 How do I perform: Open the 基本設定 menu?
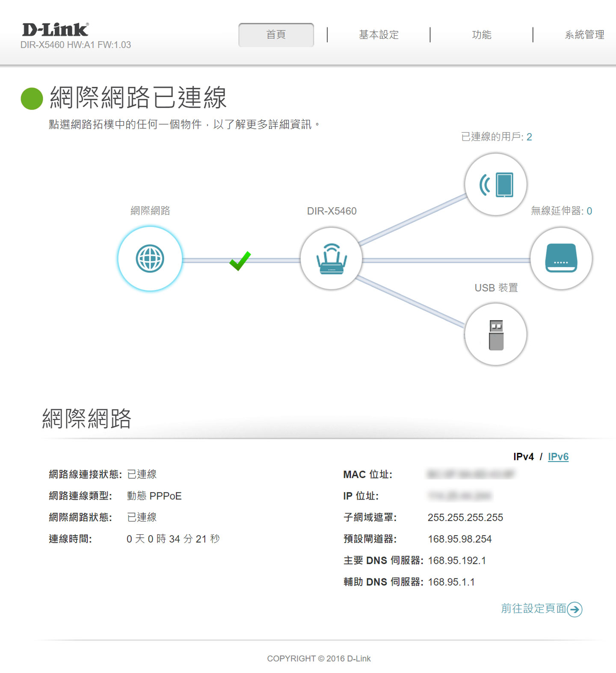tap(379, 35)
